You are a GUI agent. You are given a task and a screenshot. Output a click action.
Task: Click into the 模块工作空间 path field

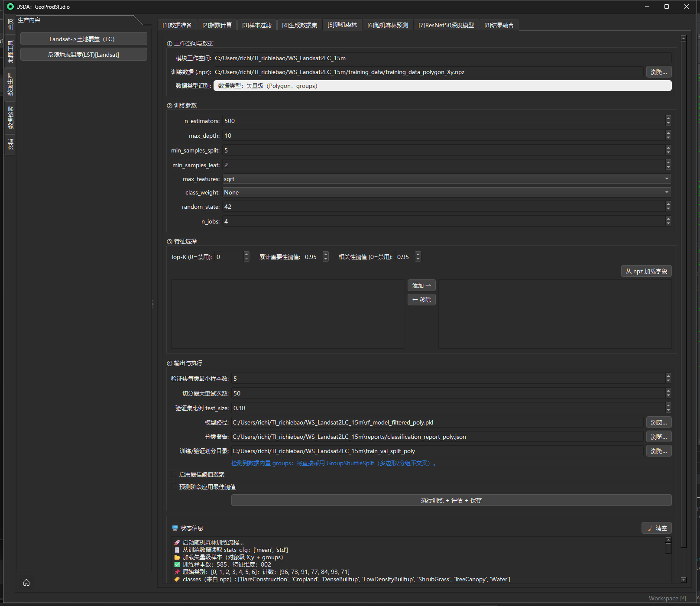click(442, 58)
